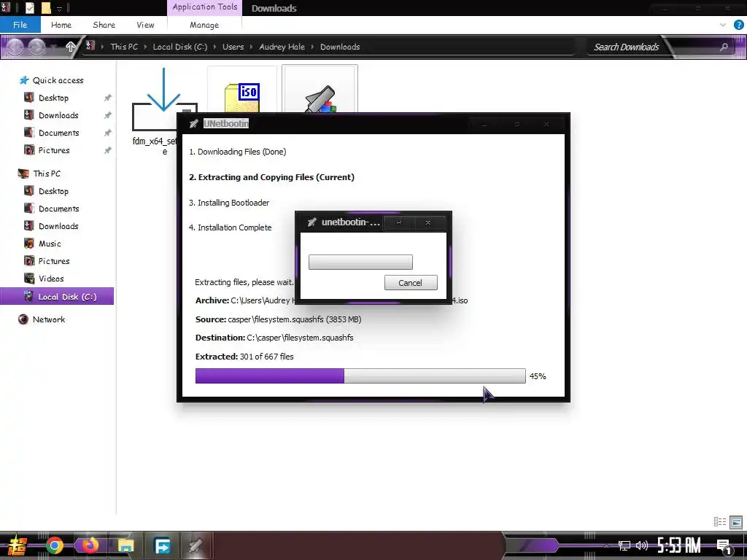
Task: Click the Quick access star icon
Action: (24, 80)
